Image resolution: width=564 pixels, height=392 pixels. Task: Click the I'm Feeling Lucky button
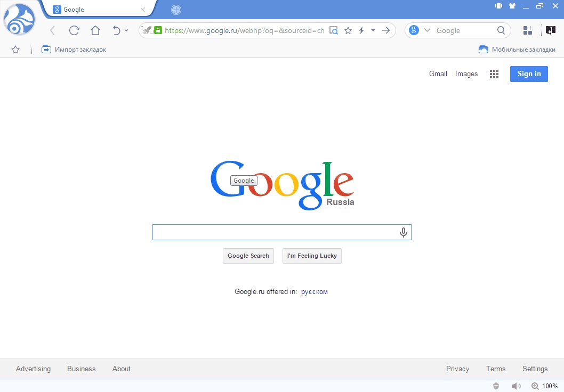pos(312,256)
